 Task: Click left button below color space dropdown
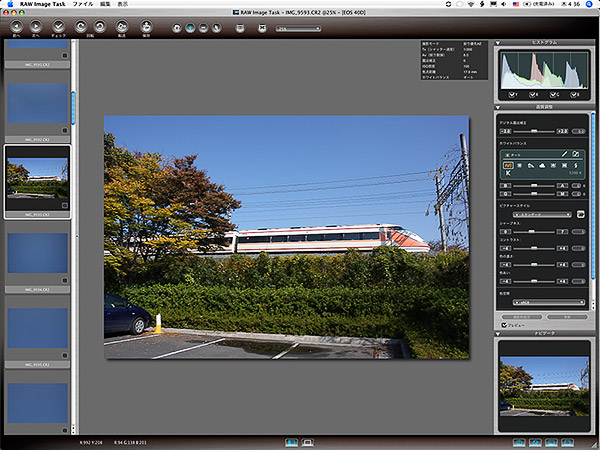(x=522, y=317)
